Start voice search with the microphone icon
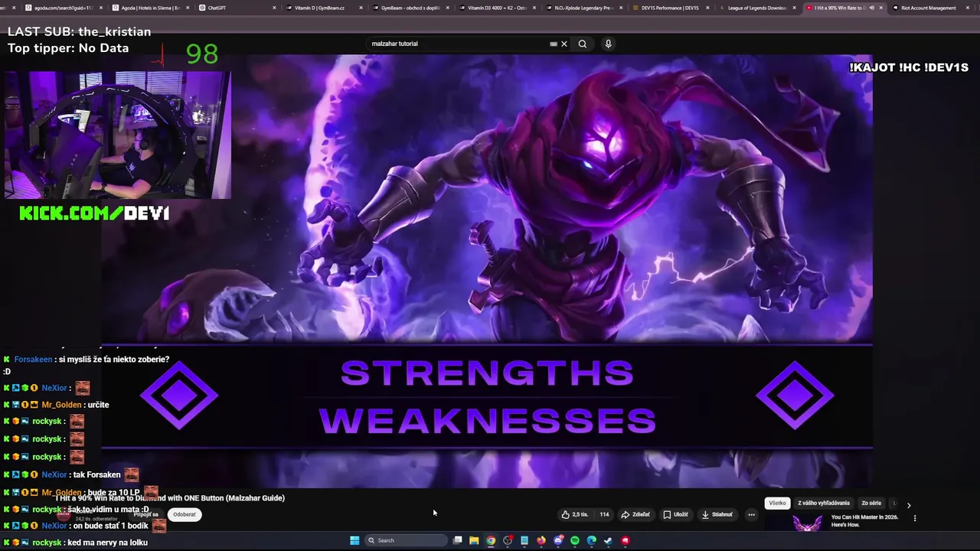This screenshot has width=980, height=551. coord(609,44)
